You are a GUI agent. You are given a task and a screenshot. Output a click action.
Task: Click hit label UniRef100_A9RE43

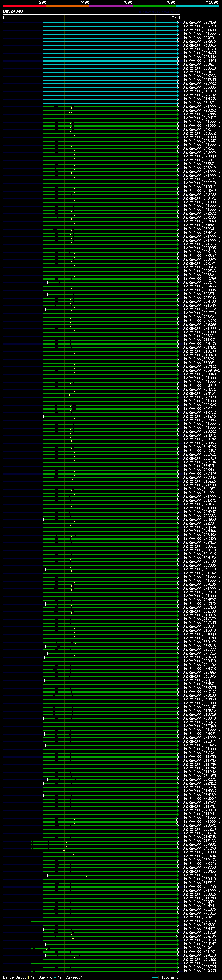tap(199, 270)
